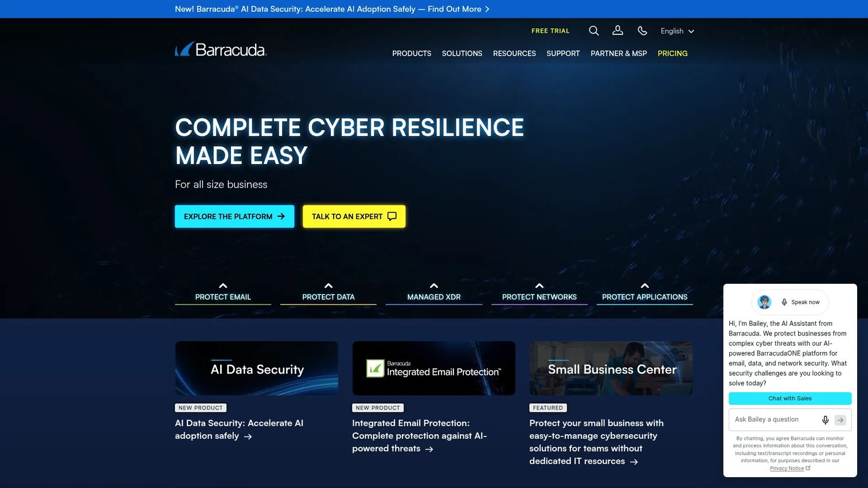This screenshot has width=868, height=488.
Task: Open the AI Data Security card image
Action: [x=256, y=368]
